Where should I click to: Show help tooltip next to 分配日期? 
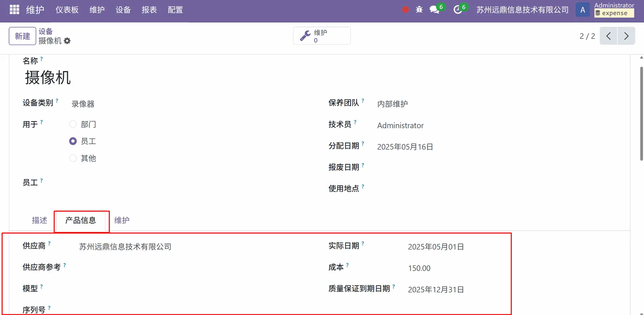[363, 143]
